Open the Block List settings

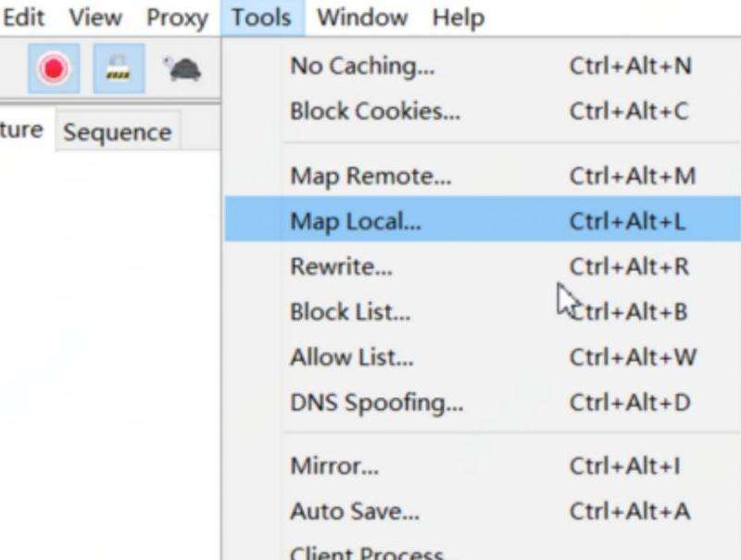(349, 312)
